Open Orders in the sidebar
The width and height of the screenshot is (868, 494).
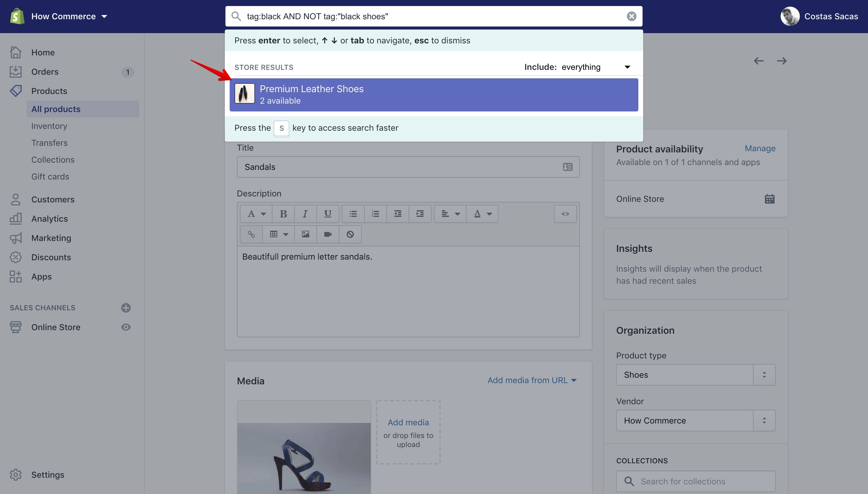pos(45,72)
